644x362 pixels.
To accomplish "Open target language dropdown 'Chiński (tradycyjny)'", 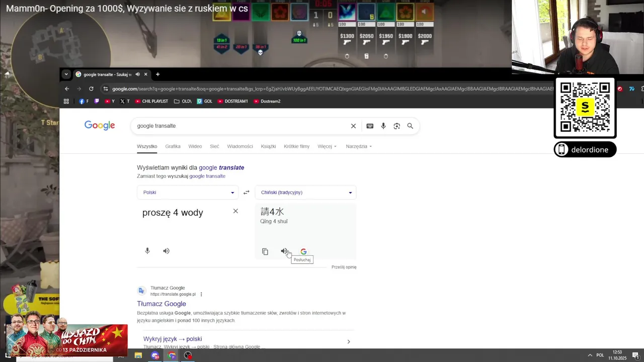I will [x=305, y=193].
